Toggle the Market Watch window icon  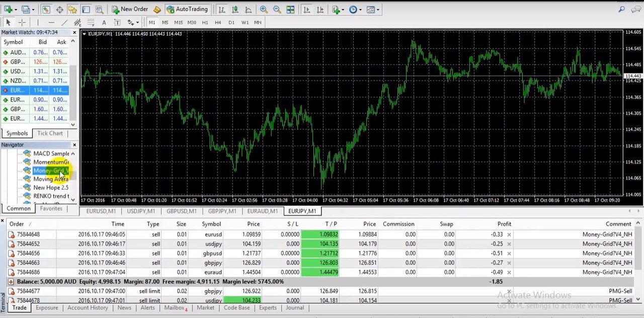coord(46,10)
